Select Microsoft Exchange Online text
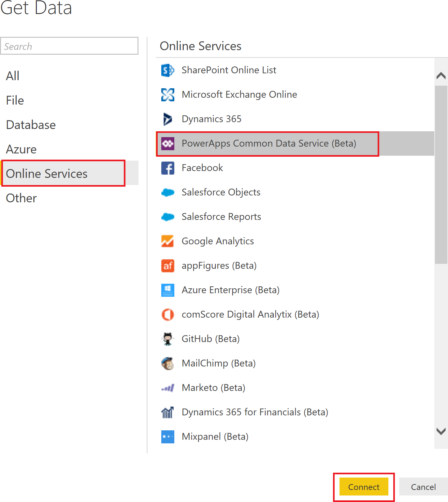Image resolution: width=448 pixels, height=502 pixels. coord(239,94)
